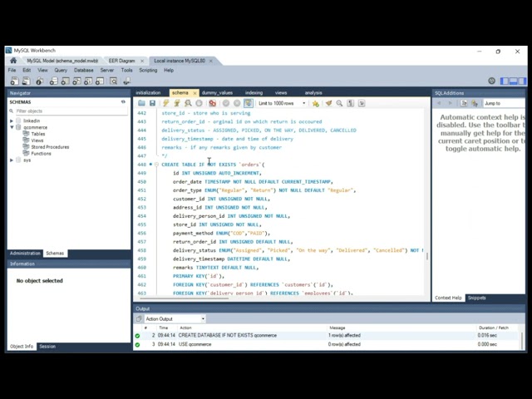Open the object inspector toolbar icon
The height and width of the screenshot is (399, 532).
[x=40, y=81]
